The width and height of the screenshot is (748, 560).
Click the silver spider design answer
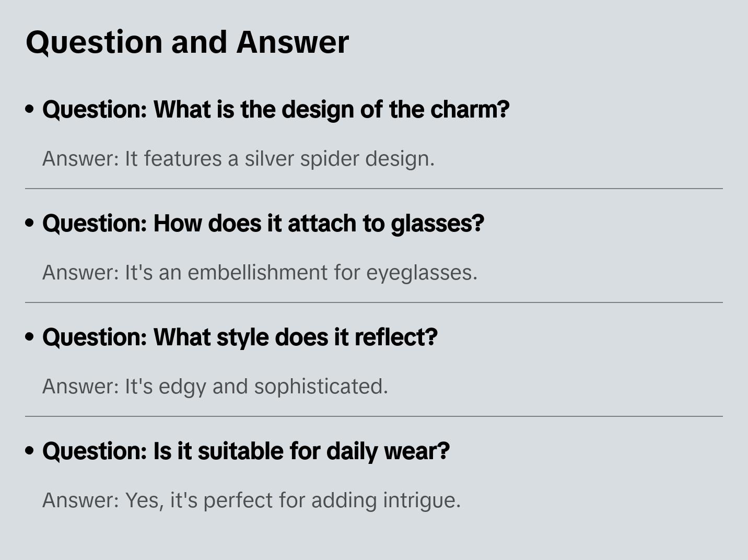coord(239,159)
